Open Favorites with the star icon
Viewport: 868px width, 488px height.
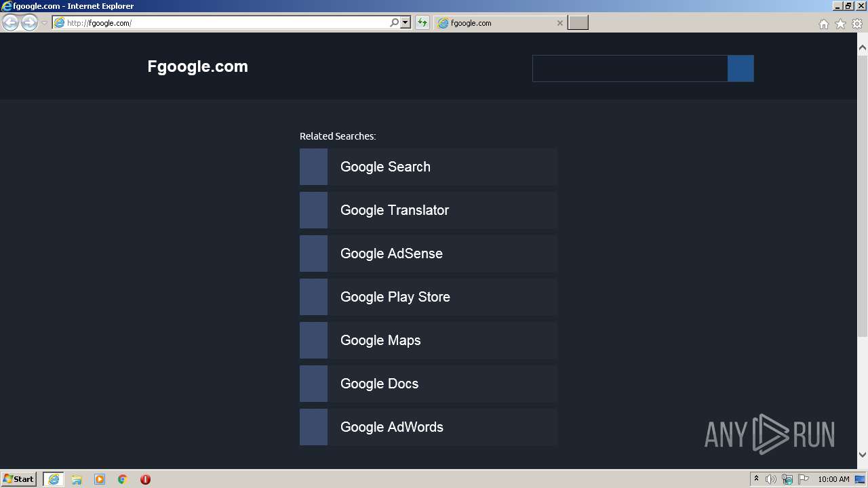coord(840,24)
